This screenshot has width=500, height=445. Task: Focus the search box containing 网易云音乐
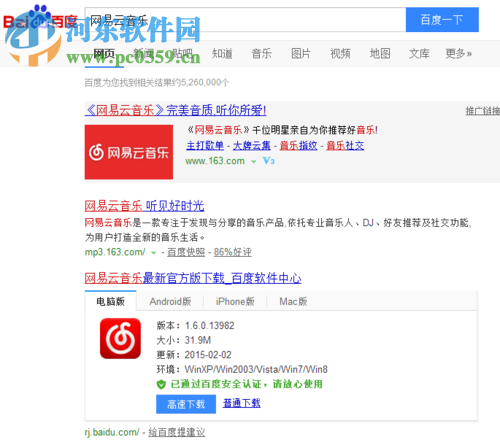245,20
